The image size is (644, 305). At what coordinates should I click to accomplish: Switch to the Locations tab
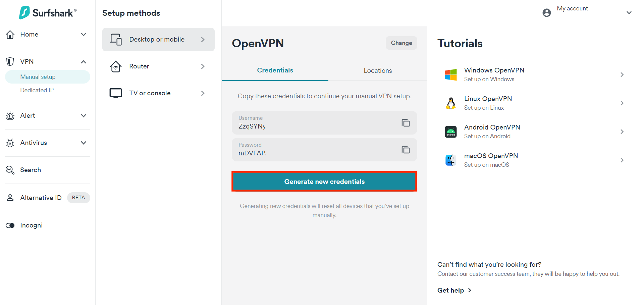tap(378, 70)
